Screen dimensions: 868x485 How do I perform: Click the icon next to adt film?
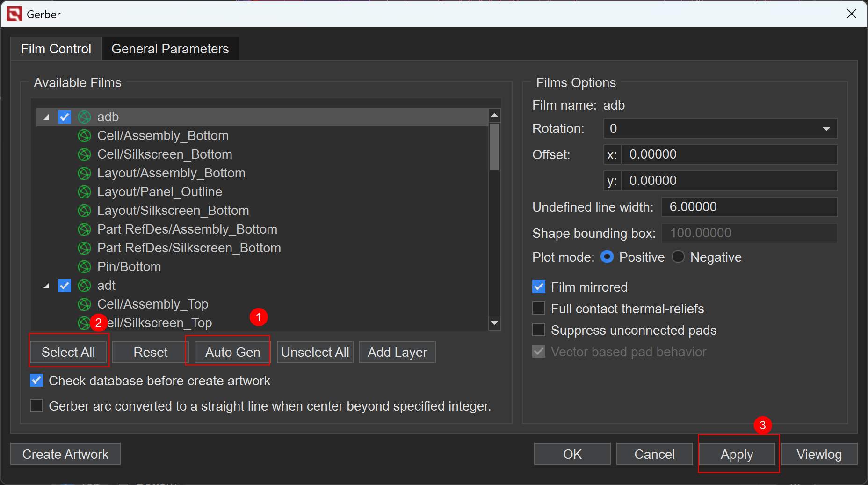(x=84, y=286)
